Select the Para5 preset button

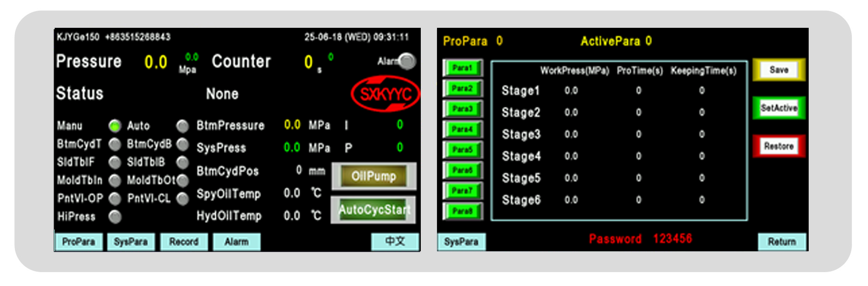pos(462,150)
